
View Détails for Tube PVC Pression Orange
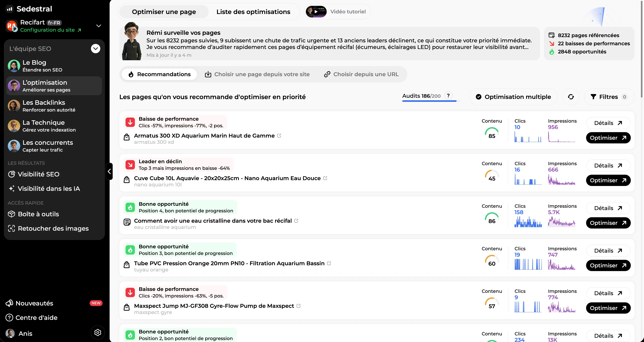pyautogui.click(x=608, y=250)
